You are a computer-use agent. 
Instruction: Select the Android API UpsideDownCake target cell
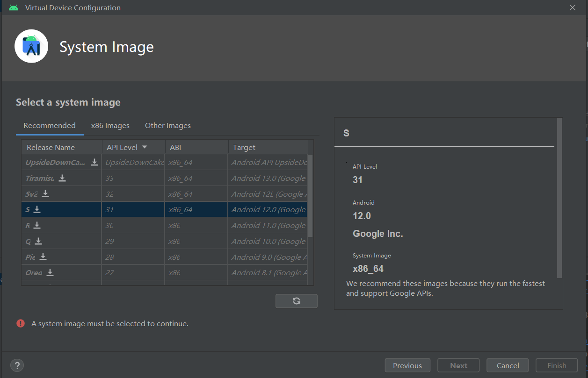[268, 162]
